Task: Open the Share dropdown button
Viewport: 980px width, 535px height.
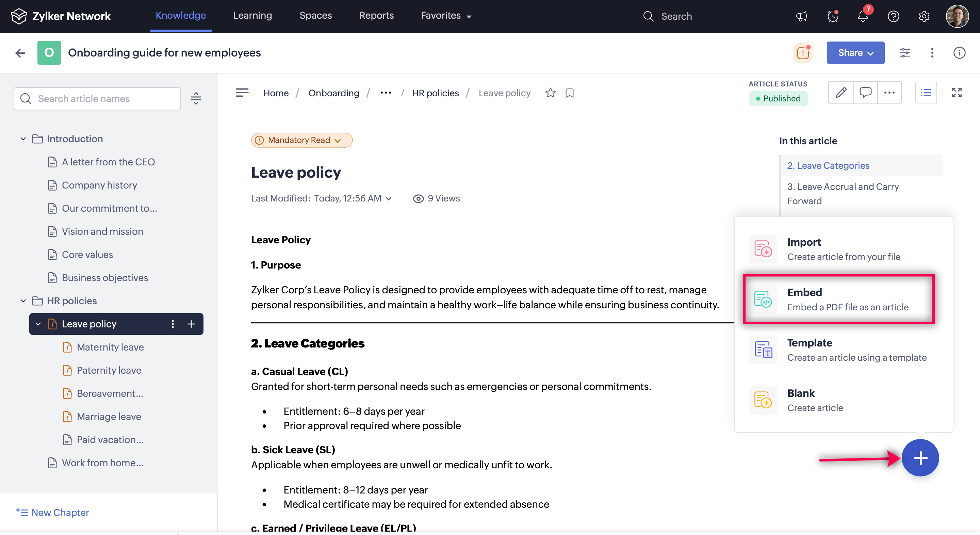Action: (855, 52)
